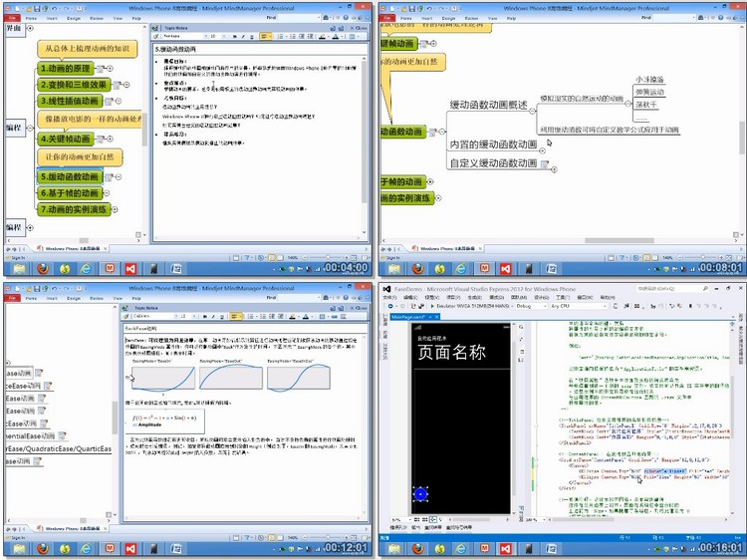This screenshot has width=747, height=560.
Task: Select leaf topic 弹簧运动 in the 00:08:01 frame
Action: click(x=649, y=92)
